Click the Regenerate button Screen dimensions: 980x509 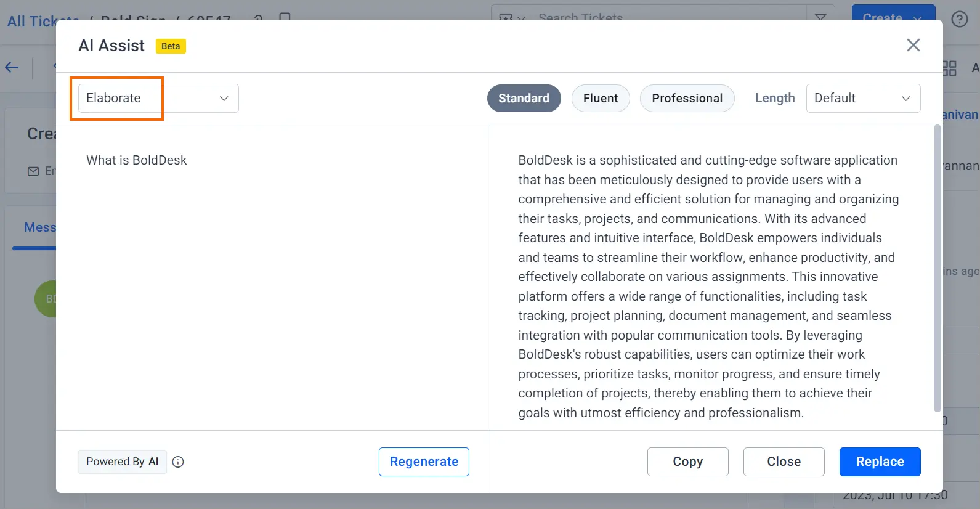[424, 462]
